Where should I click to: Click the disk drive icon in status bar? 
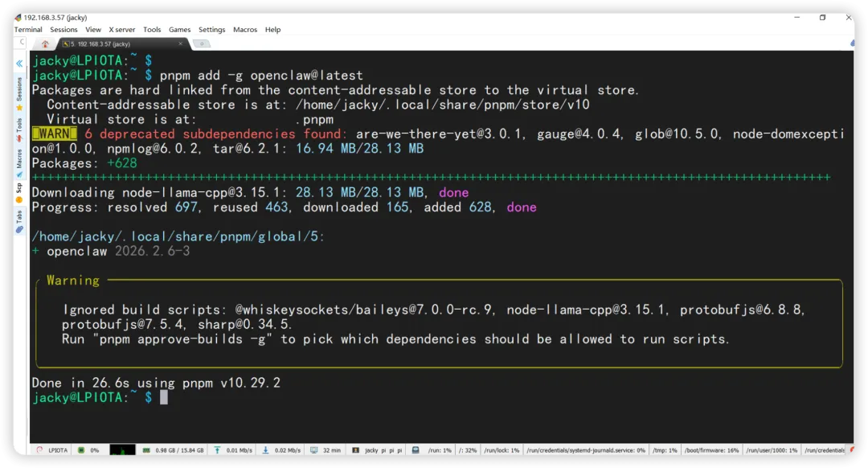[416, 450]
